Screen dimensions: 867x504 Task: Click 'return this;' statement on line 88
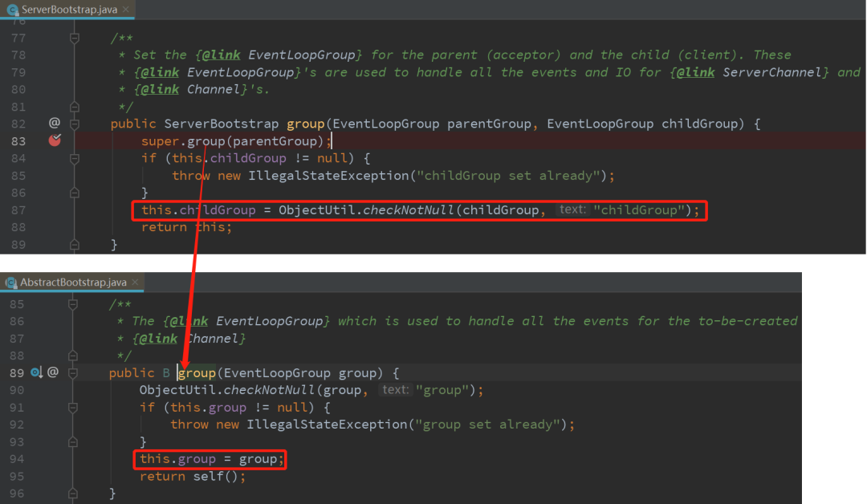(x=187, y=227)
